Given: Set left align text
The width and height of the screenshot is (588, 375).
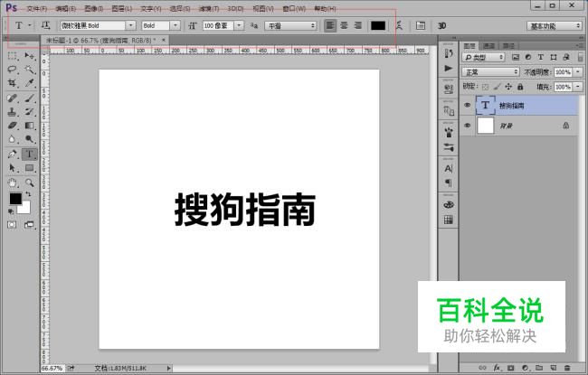Looking at the screenshot, I should pyautogui.click(x=330, y=25).
